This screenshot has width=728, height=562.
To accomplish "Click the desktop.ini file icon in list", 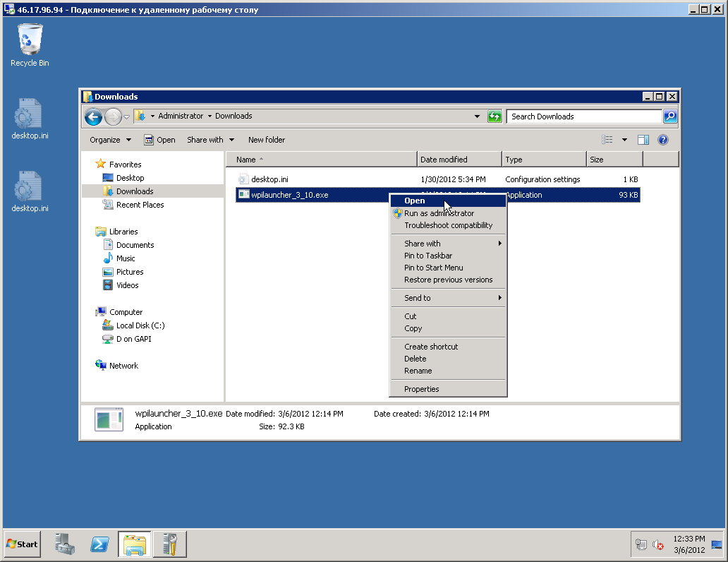I will point(243,179).
